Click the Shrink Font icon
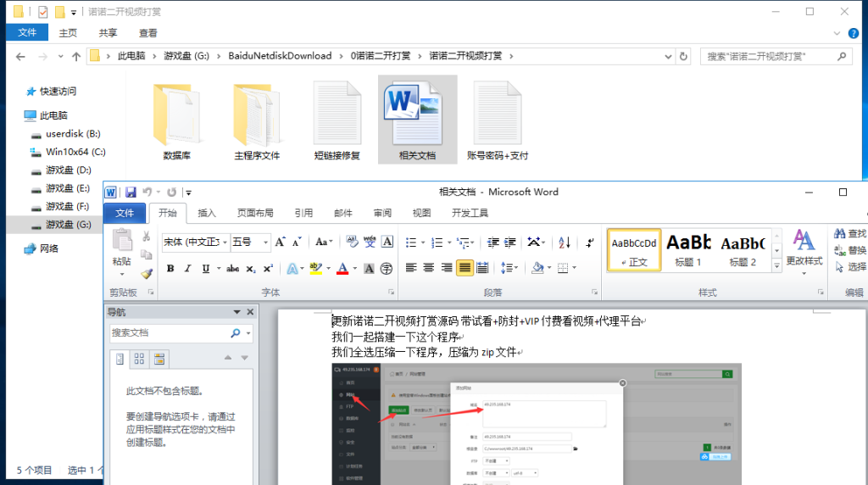Image resolution: width=868 pixels, height=485 pixels. click(297, 242)
